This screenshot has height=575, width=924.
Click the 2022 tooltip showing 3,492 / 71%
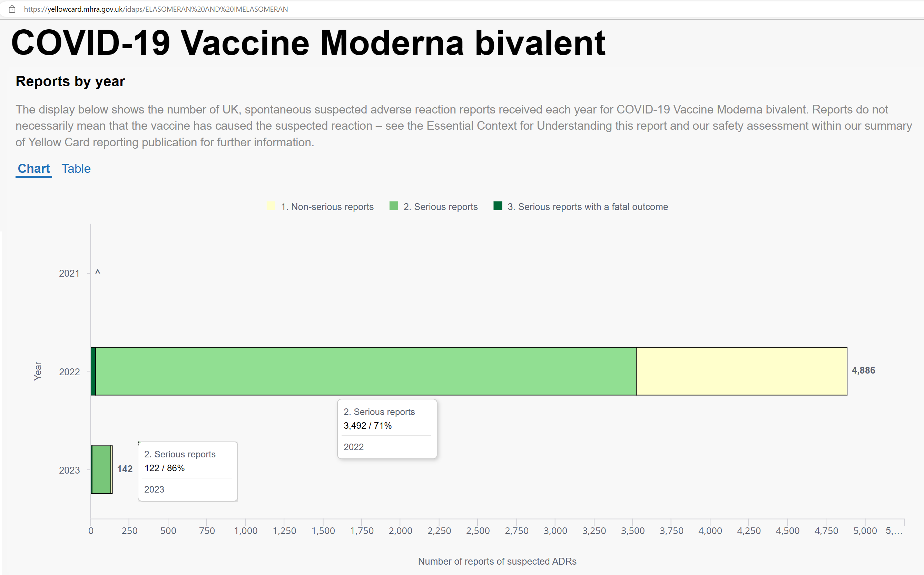387,429
